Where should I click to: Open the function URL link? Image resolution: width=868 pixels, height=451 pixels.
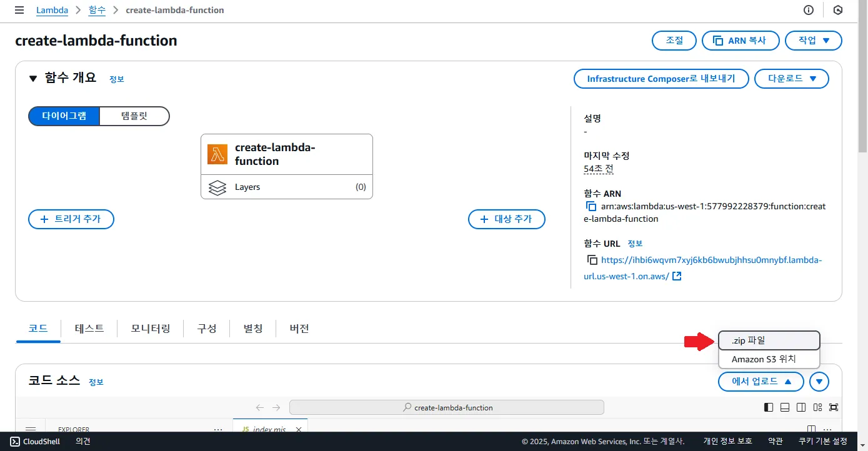point(703,268)
